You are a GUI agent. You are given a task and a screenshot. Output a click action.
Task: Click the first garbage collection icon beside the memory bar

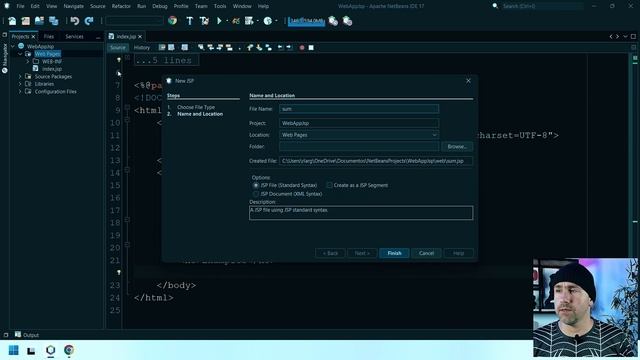[333, 21]
